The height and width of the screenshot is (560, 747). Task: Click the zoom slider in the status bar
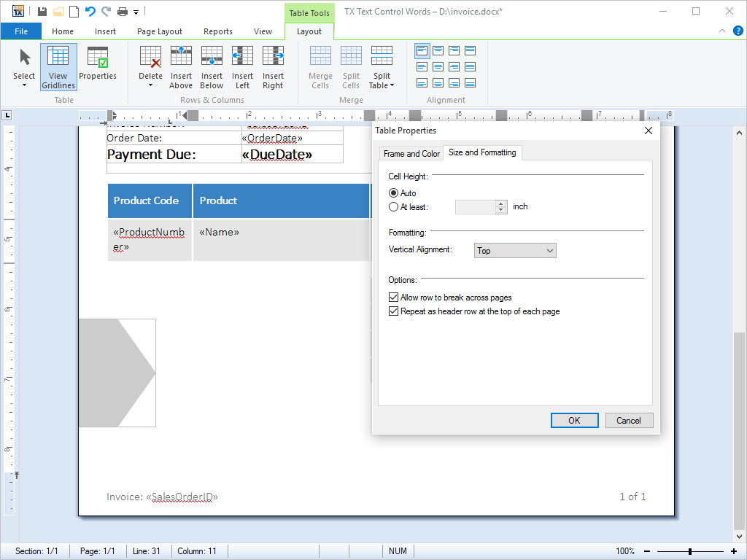coord(689,551)
